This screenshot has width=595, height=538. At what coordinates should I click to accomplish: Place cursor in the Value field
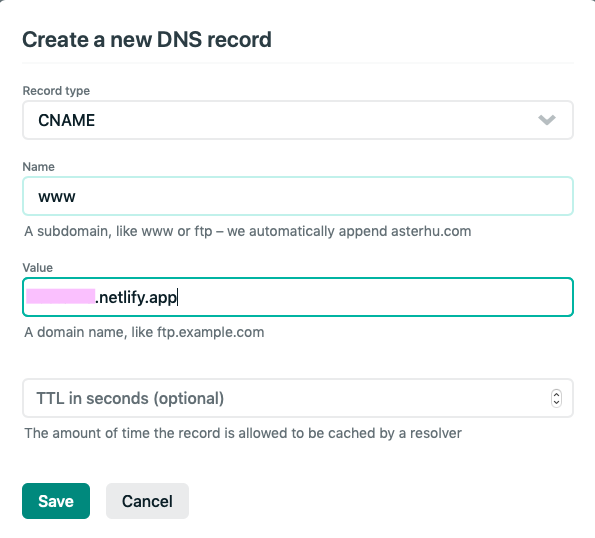point(298,297)
